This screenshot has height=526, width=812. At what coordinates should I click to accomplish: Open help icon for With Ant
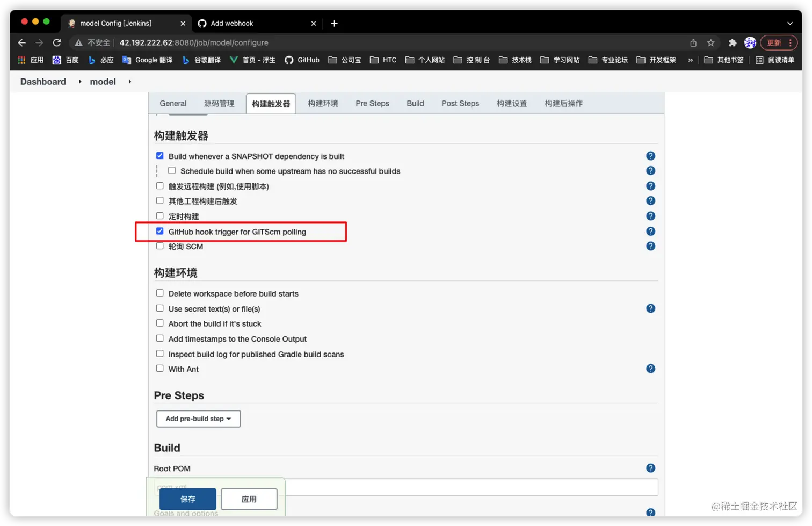click(x=650, y=369)
